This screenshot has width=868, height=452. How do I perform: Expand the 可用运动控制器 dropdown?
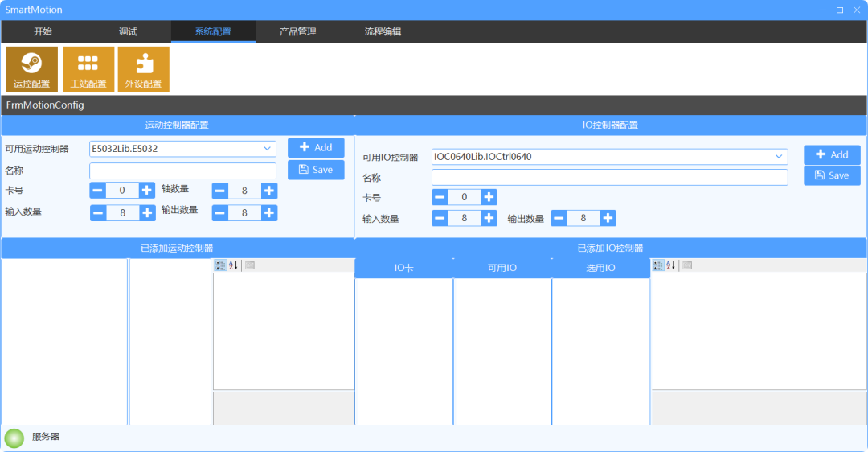click(268, 149)
